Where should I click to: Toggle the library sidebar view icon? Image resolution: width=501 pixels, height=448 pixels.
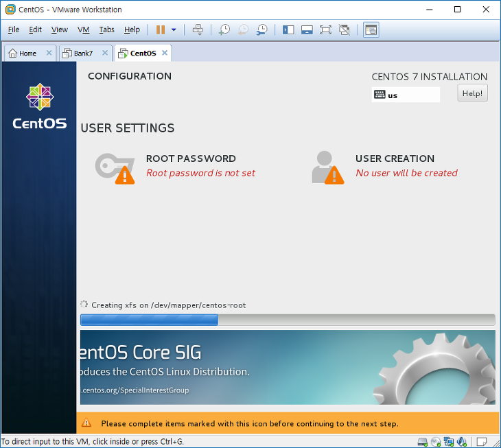(288, 30)
